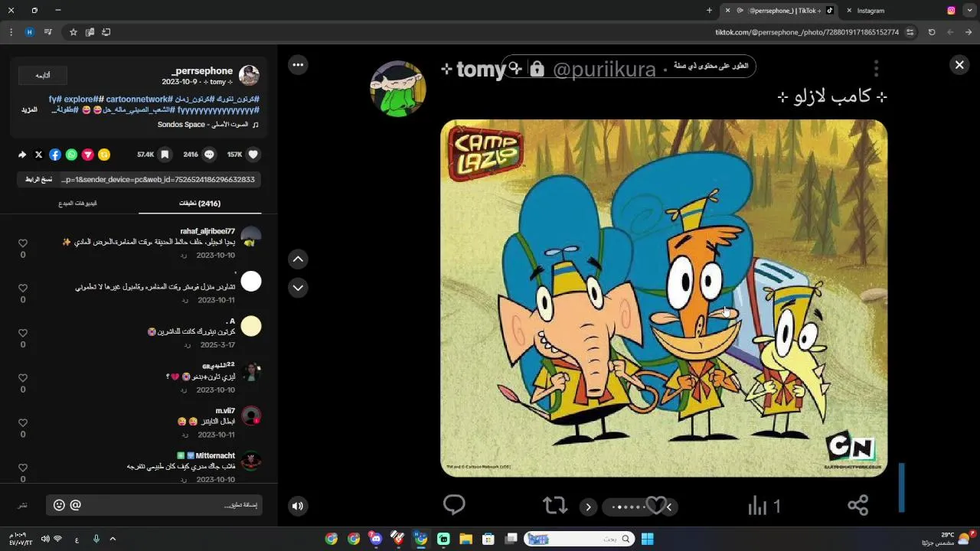980x551 pixels.
Task: Open File Explorer from the taskbar
Action: pos(465,539)
